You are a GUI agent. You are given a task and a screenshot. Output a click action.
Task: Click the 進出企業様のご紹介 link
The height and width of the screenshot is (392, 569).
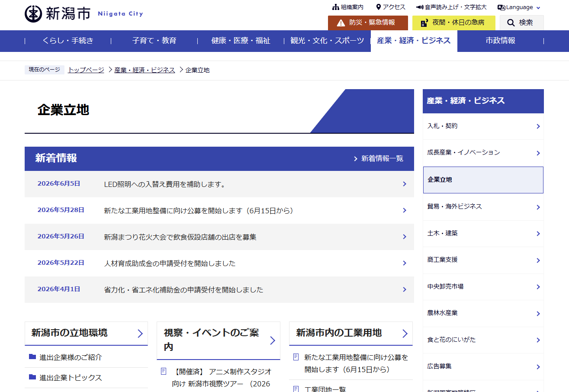[x=71, y=357]
